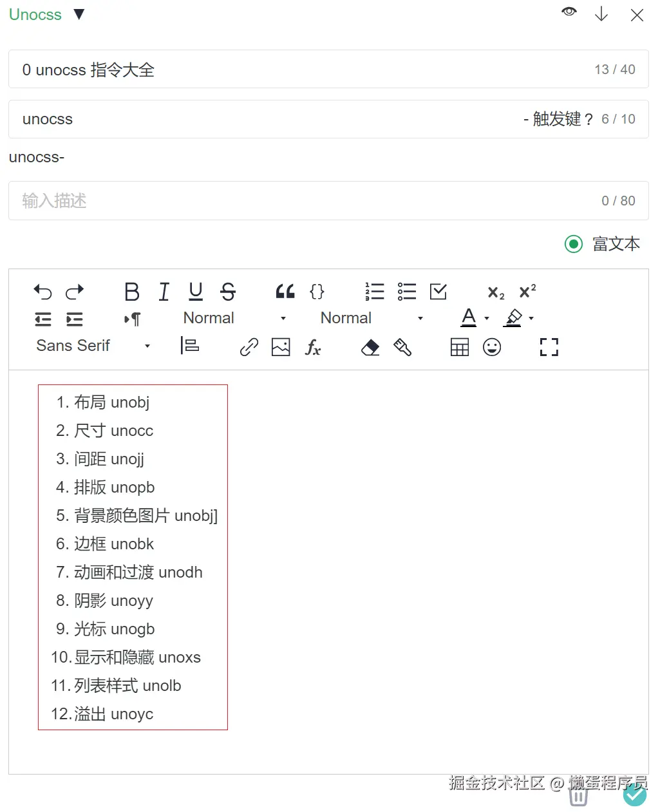This screenshot has width=669, height=812.
Task: Insert a hyperlink
Action: 249,348
